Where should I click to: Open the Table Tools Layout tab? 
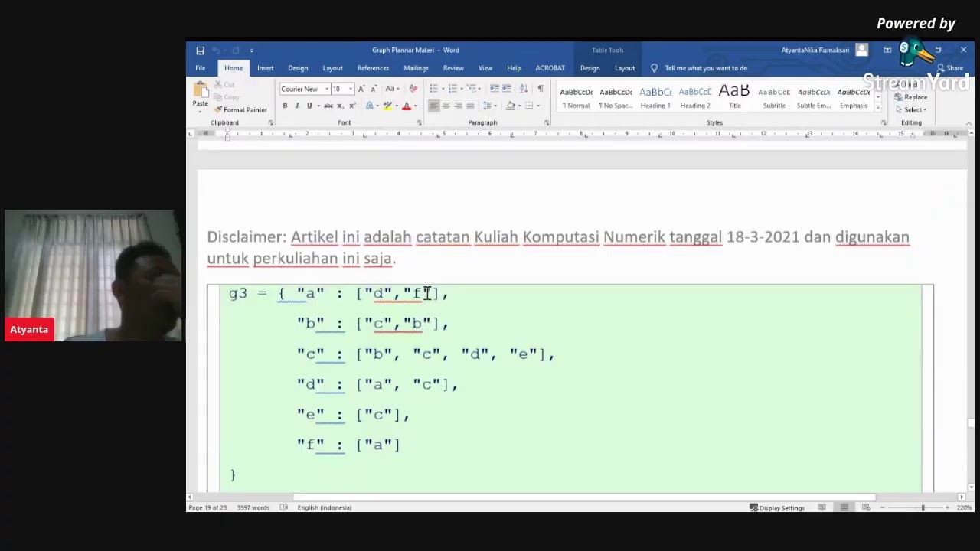pyautogui.click(x=625, y=68)
